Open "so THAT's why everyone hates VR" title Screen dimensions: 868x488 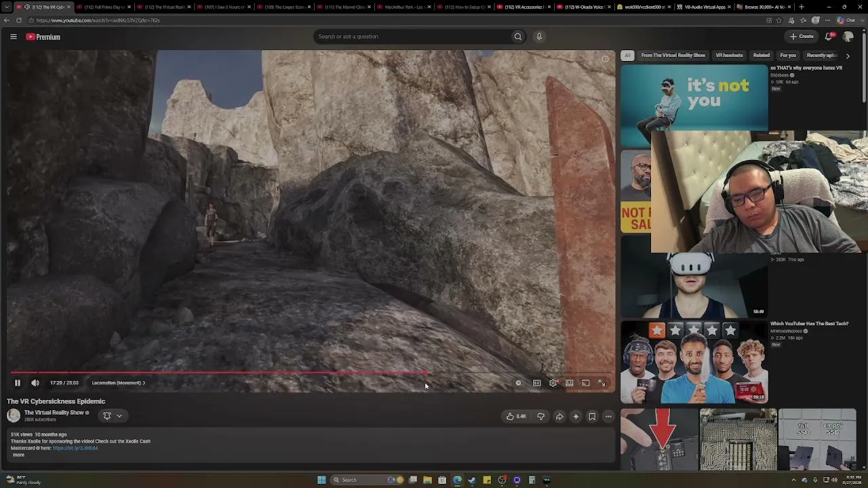pyautogui.click(x=806, y=68)
